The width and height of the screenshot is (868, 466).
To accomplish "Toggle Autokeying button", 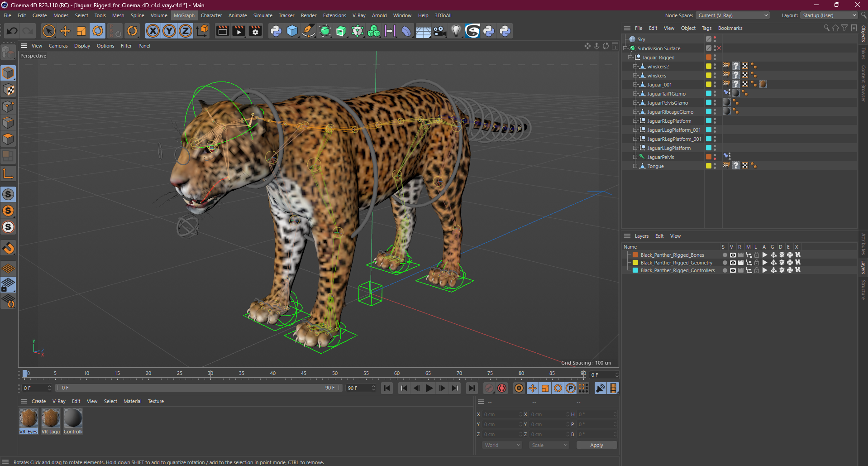I will tap(502, 388).
